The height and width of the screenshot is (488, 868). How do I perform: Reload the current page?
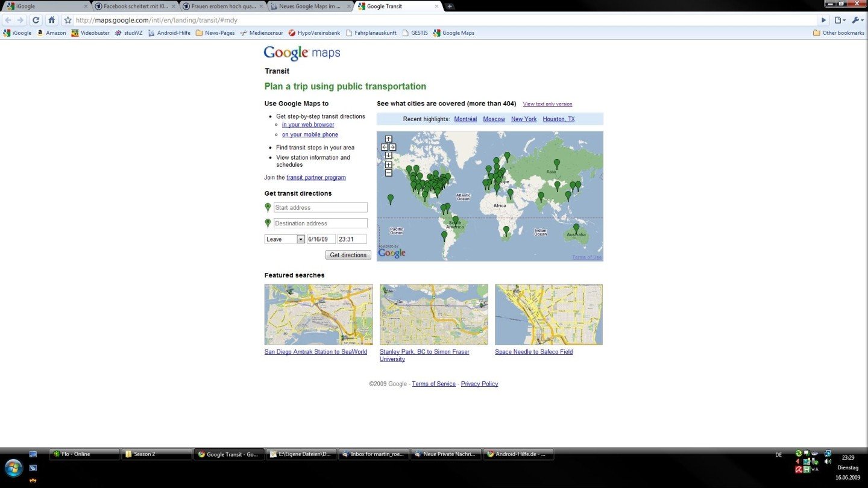pyautogui.click(x=36, y=20)
